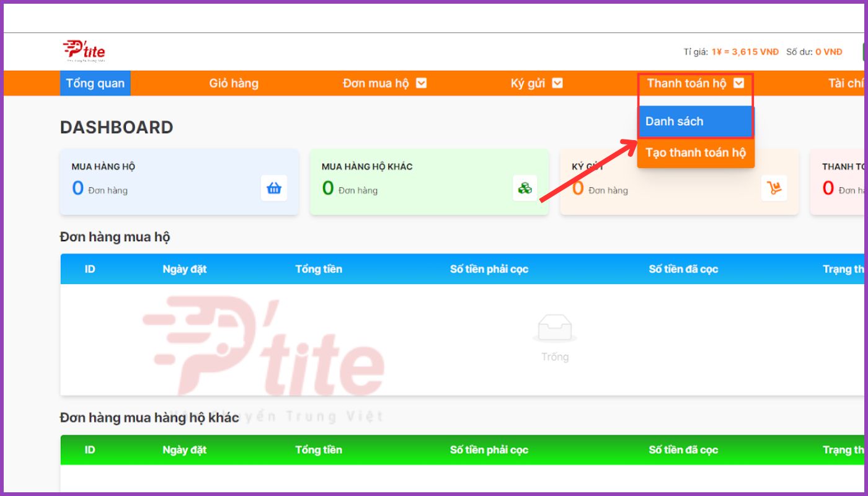Collapse the Thanh toán hộ dropdown arrow
Viewport: 868px width, 496px height.
point(738,83)
